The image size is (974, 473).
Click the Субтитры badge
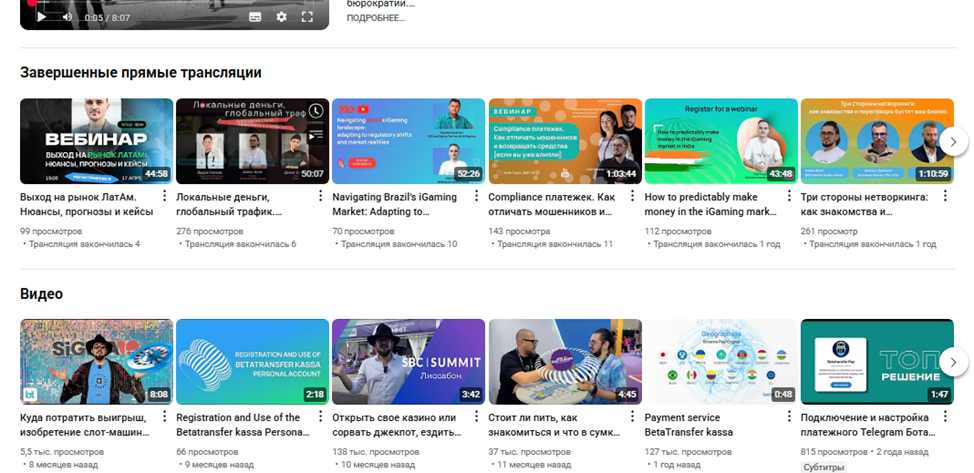[824, 467]
